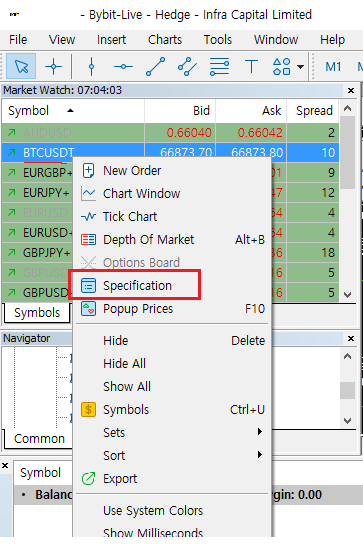Open the Charts menu
The width and height of the screenshot is (363, 548).
pyautogui.click(x=165, y=39)
